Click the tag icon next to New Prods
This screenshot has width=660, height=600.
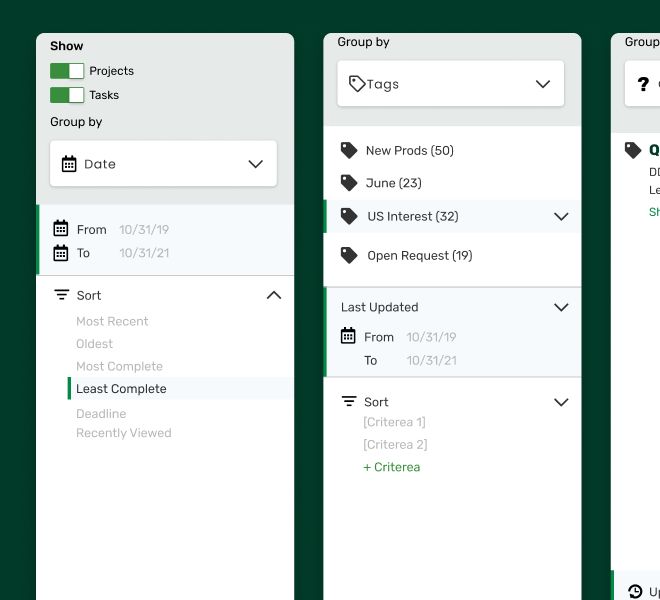349,150
